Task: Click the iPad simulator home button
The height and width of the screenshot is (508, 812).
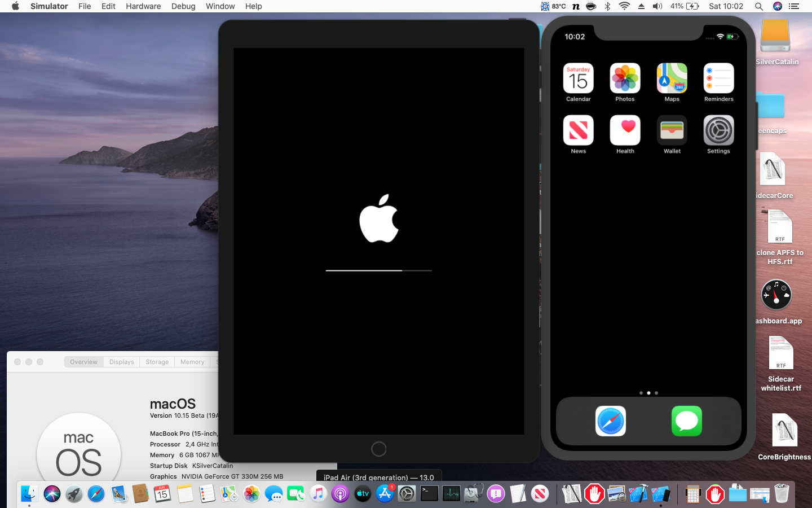Action: click(379, 449)
